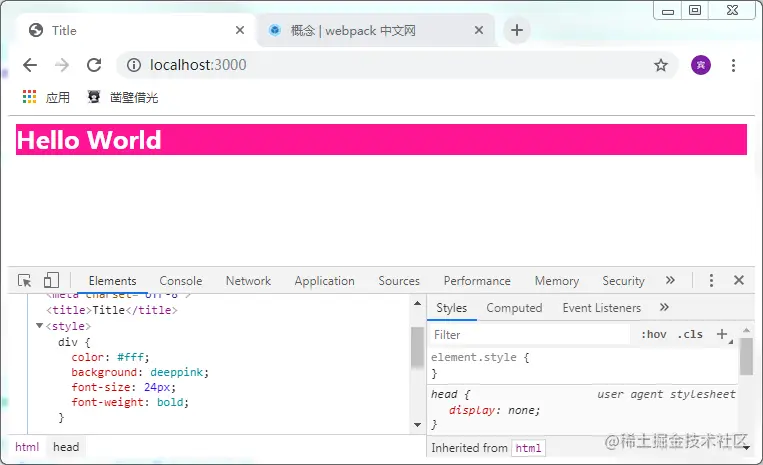Image resolution: width=763 pixels, height=465 pixels.
Task: Click the address bar URL localhost:3000
Action: tap(198, 65)
